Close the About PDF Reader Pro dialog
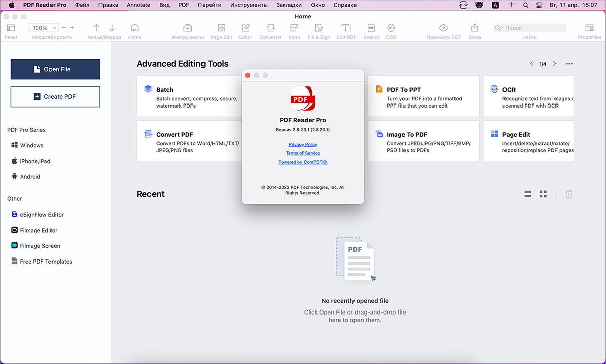This screenshot has height=364, width=606. (x=248, y=75)
